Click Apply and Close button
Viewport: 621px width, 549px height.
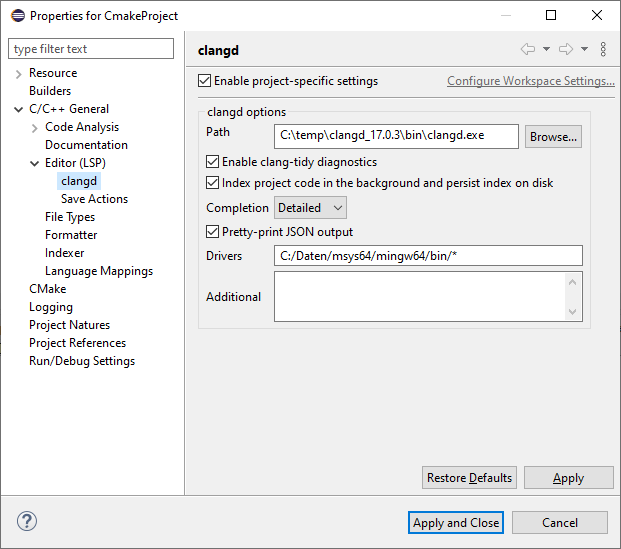(456, 523)
